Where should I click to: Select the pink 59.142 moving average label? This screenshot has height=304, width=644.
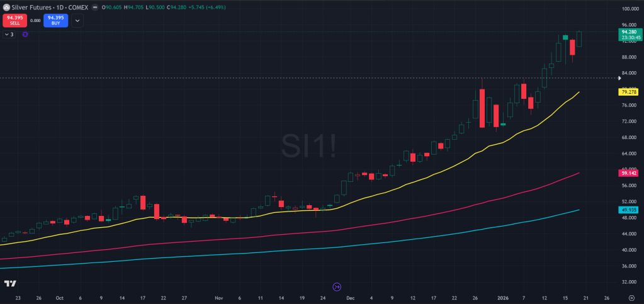[629, 172]
